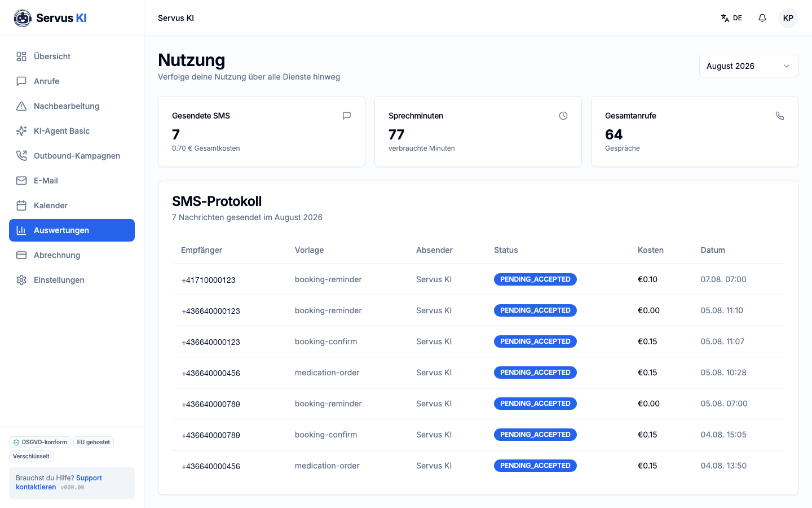Click the DSGVO-konform badge
The image size is (812, 508).
point(40,443)
